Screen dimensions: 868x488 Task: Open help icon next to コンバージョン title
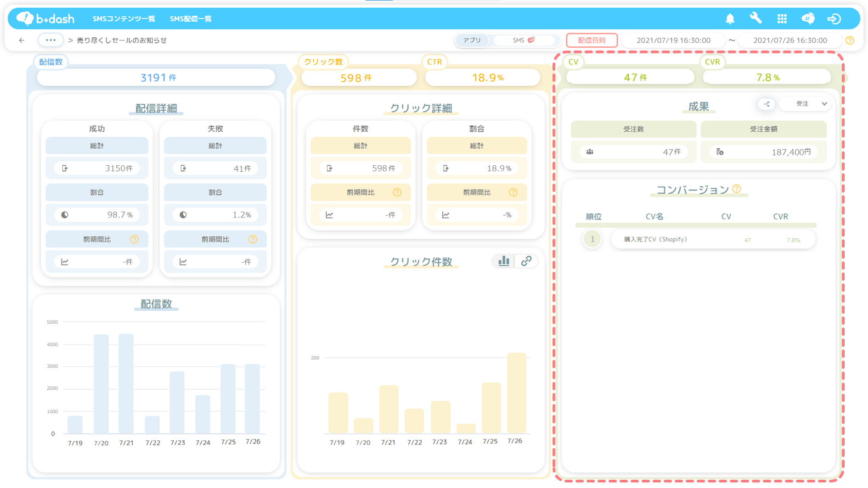click(737, 189)
